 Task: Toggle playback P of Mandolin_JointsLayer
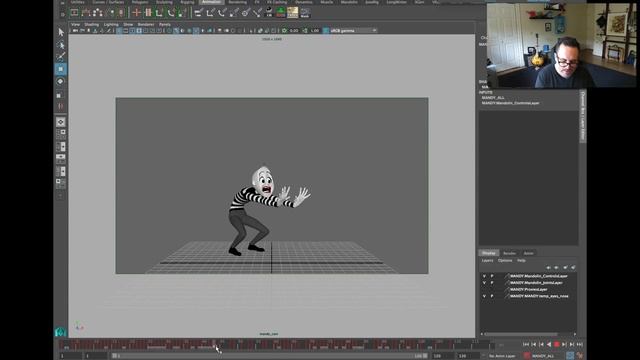click(492, 282)
